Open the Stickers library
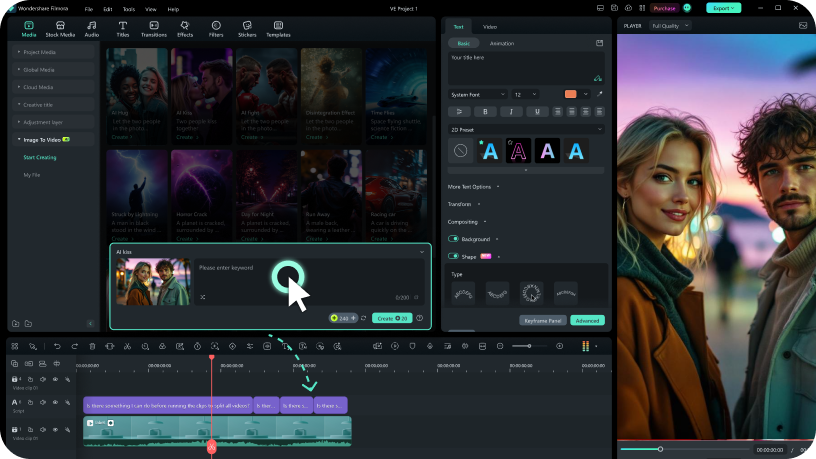The image size is (816, 459). (247, 29)
